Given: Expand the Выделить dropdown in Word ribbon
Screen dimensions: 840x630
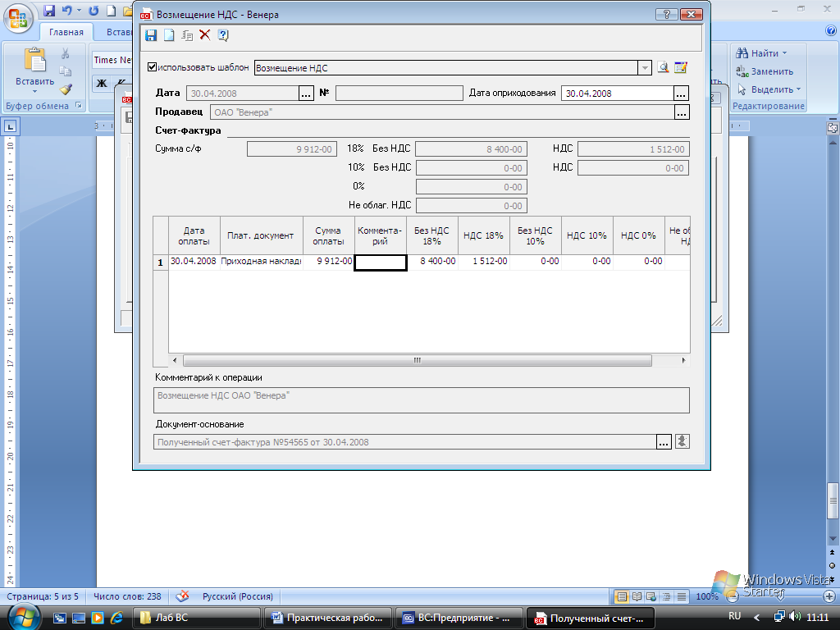Looking at the screenshot, I should tap(798, 89).
